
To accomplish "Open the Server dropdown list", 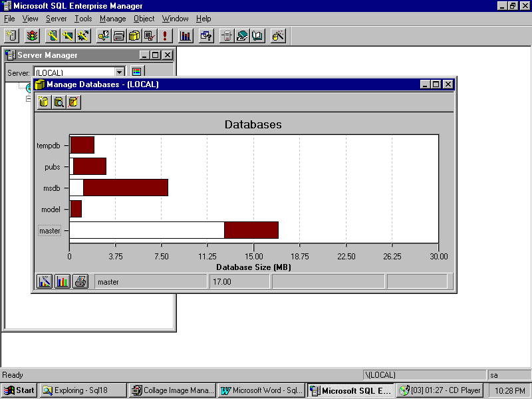I will 120,72.
